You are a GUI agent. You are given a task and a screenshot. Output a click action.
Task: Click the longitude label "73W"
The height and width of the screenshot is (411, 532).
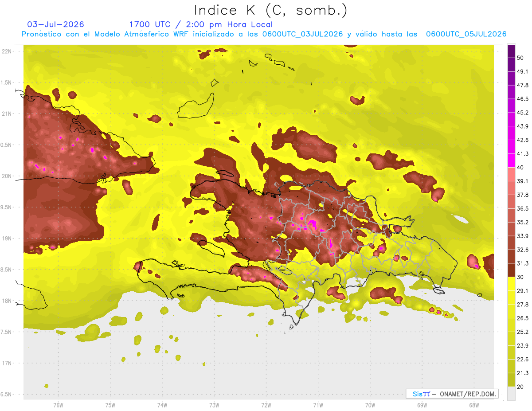click(214, 405)
